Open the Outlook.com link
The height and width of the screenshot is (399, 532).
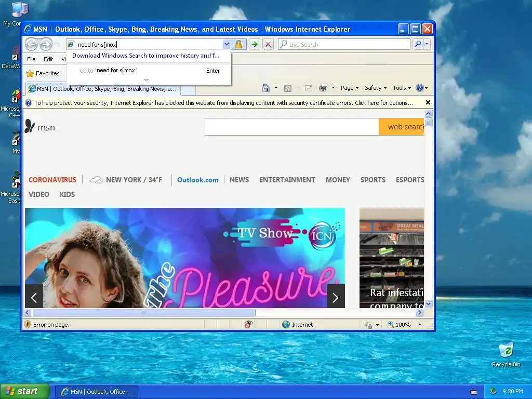198,180
